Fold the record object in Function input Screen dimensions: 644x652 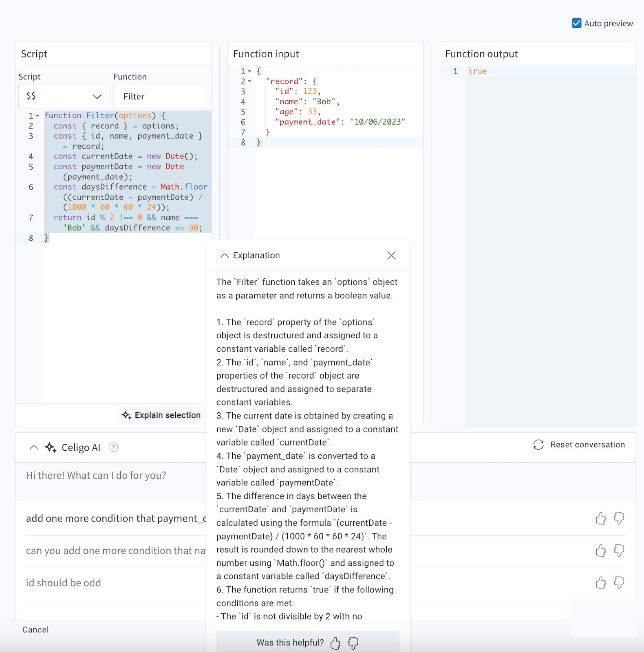[x=249, y=81]
